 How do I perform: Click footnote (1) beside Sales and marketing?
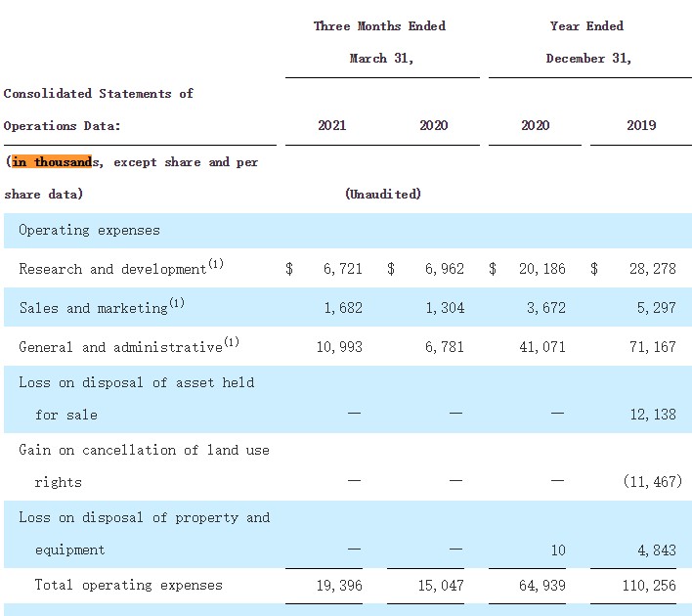[176, 303]
